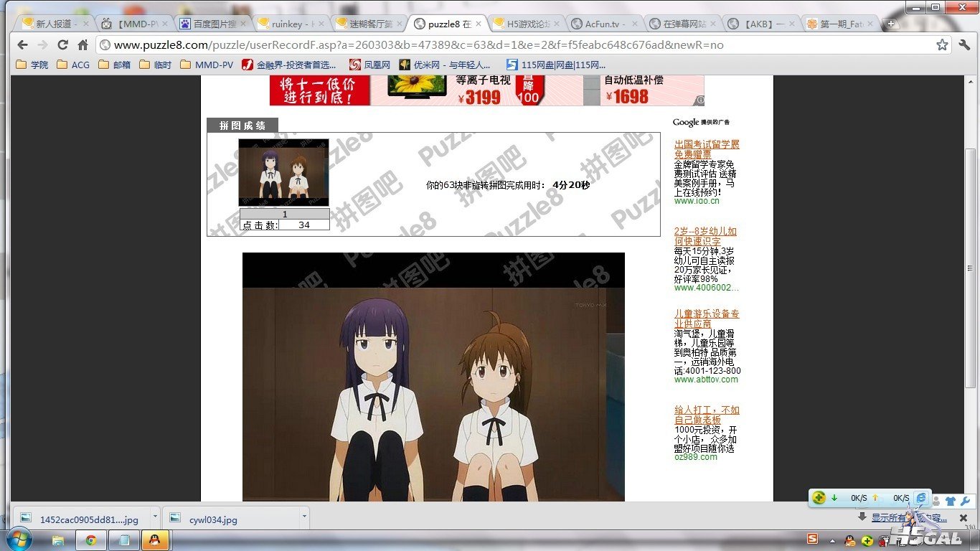Open a new tab with the plus button

890,24
